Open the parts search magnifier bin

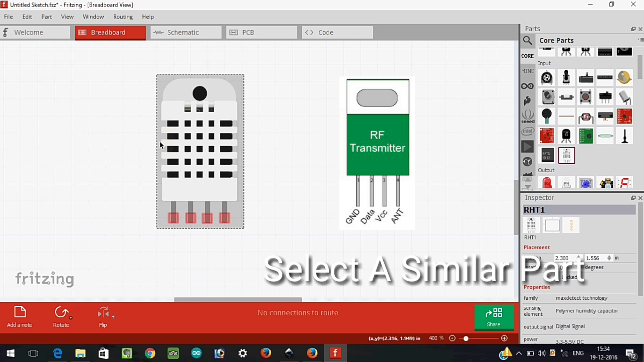(x=527, y=41)
